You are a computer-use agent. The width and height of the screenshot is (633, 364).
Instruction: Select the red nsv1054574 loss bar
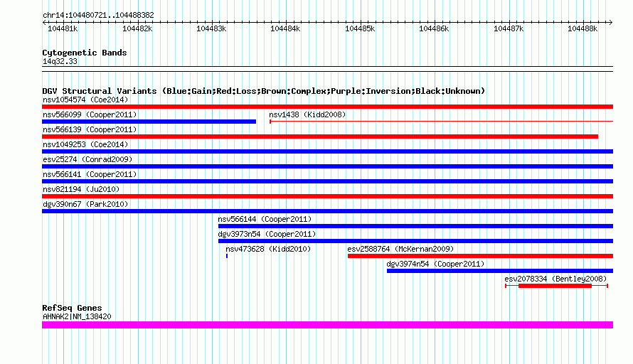pyautogui.click(x=327, y=107)
